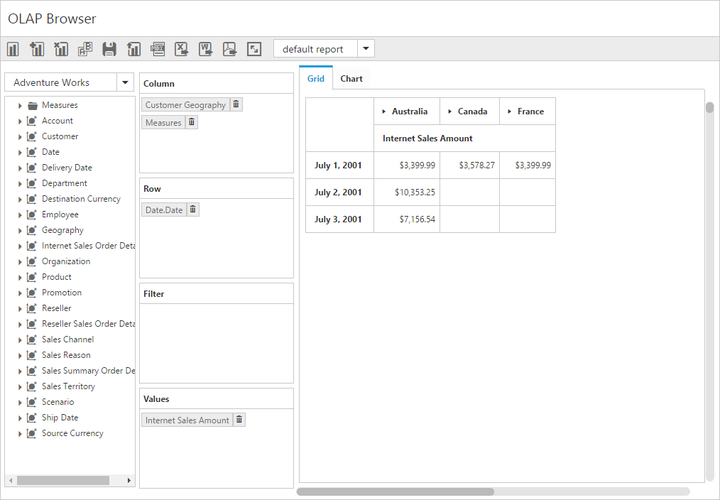Viewport: 720px width, 500px height.
Task: Remove Customer Geography from Column with trash icon
Action: pos(236,104)
